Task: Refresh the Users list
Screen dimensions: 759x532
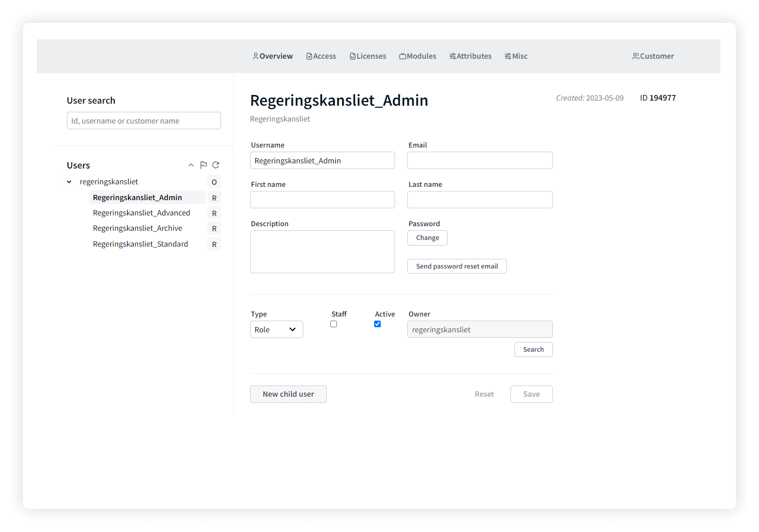Action: [x=216, y=165]
